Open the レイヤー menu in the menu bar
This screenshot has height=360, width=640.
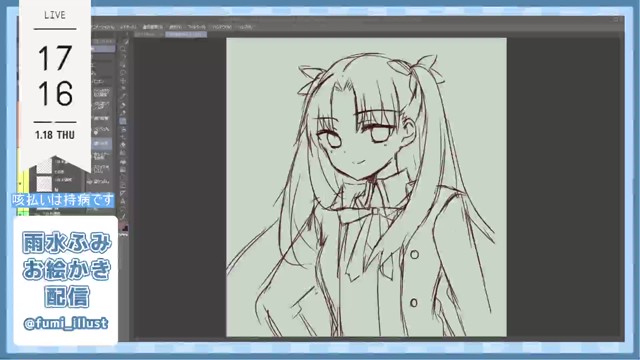128,27
